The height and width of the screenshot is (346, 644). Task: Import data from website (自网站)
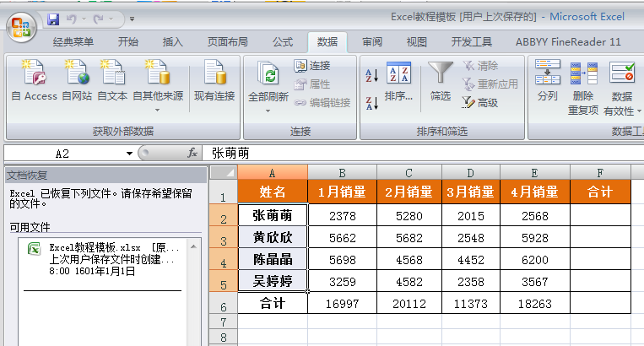point(77,81)
